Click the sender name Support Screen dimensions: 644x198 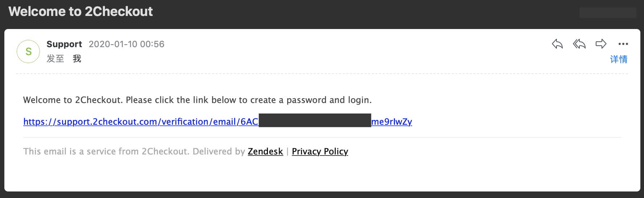click(x=64, y=44)
